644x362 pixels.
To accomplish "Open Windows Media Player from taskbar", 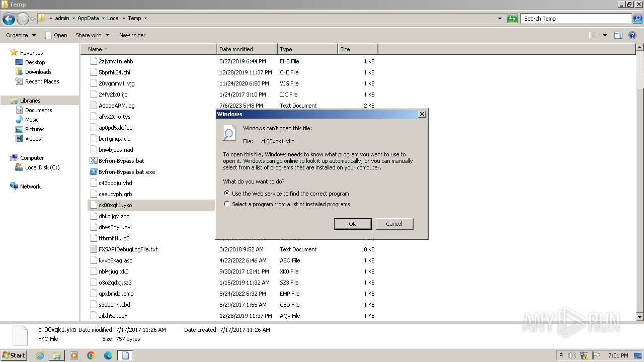I will coord(74,355).
